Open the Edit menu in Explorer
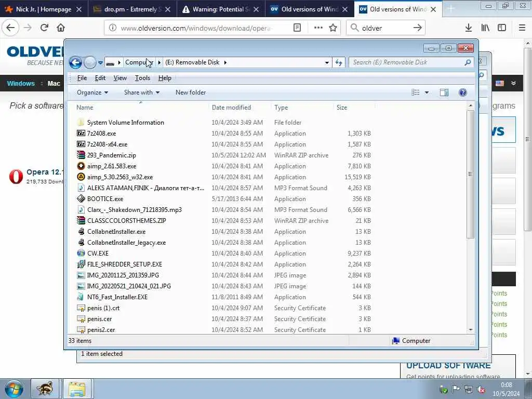Image resolution: width=532 pixels, height=399 pixels. [x=100, y=78]
